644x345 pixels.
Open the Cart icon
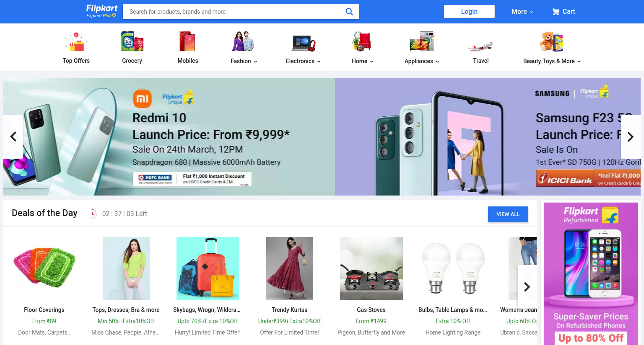556,12
